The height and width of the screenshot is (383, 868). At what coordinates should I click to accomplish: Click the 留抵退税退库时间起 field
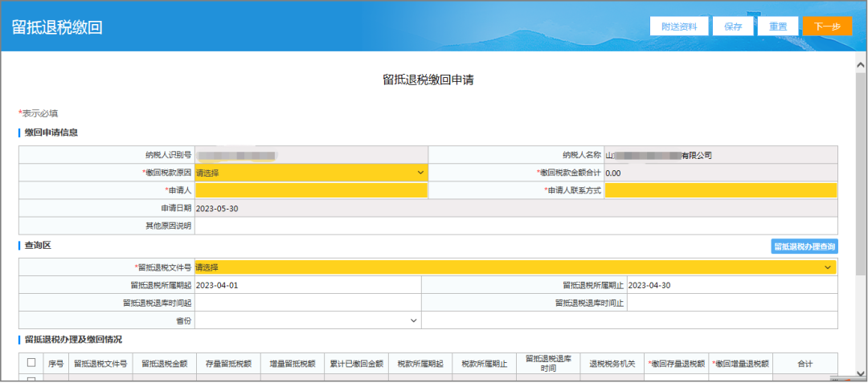[308, 303]
